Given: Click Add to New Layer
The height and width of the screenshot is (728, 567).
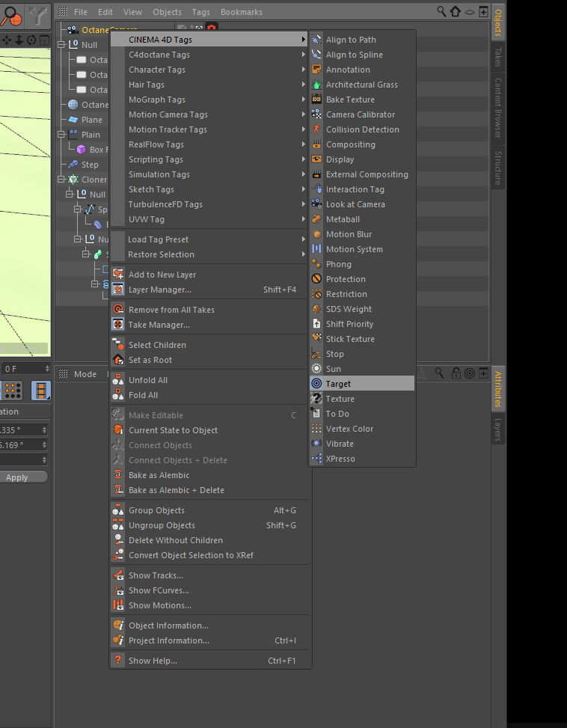Looking at the screenshot, I should 209,275.
